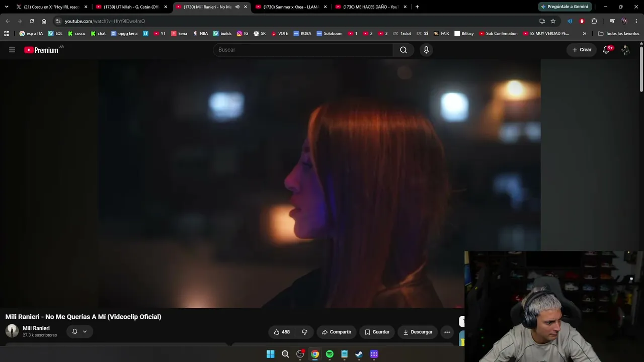
Task: Close the Coscu en X tab
Action: [86, 7]
